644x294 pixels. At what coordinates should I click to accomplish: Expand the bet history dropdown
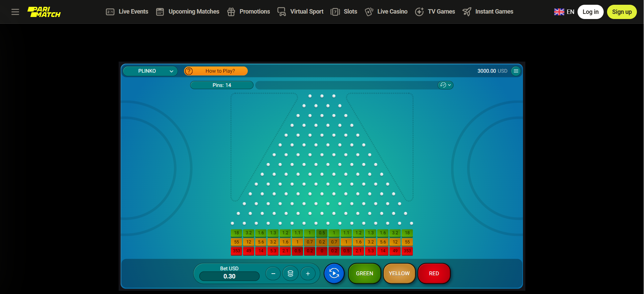[x=445, y=85]
